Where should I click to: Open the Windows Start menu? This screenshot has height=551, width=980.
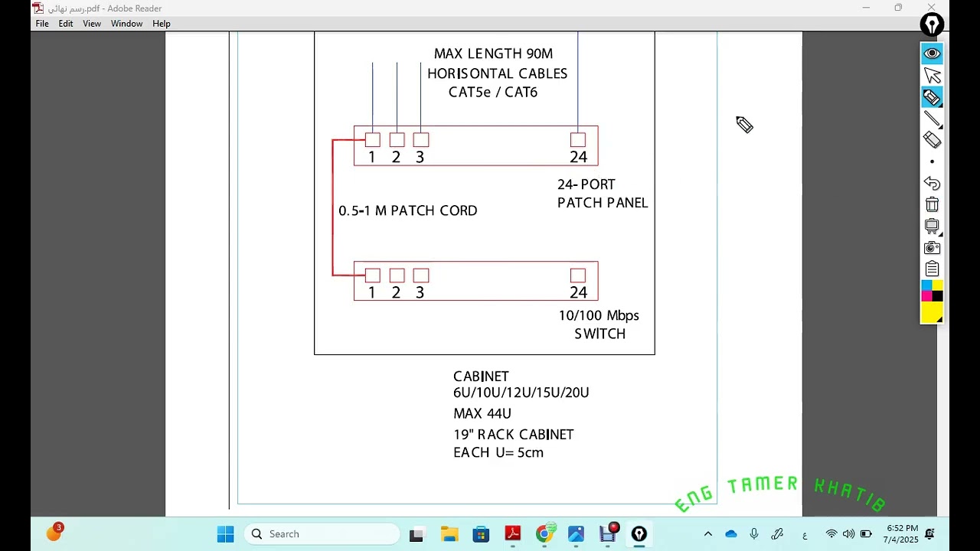(x=225, y=534)
